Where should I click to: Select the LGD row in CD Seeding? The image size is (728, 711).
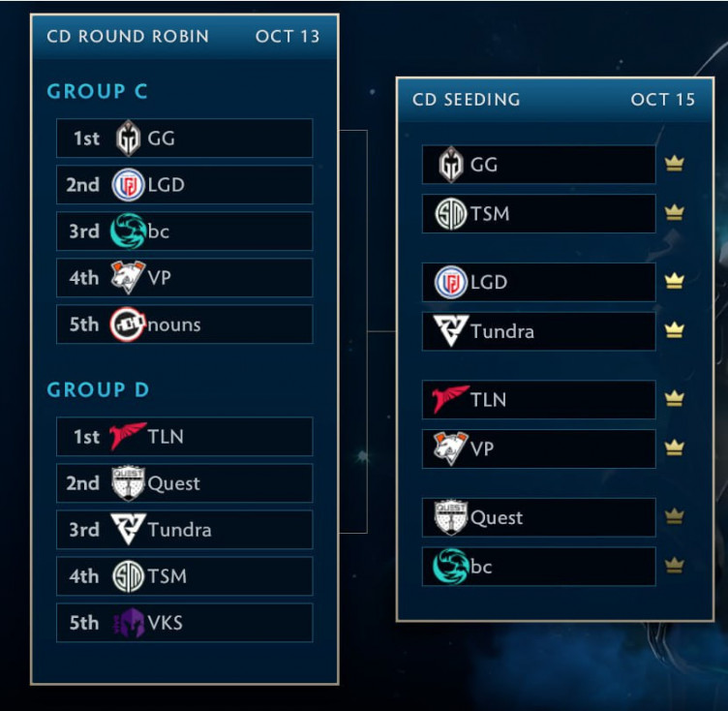coord(538,282)
